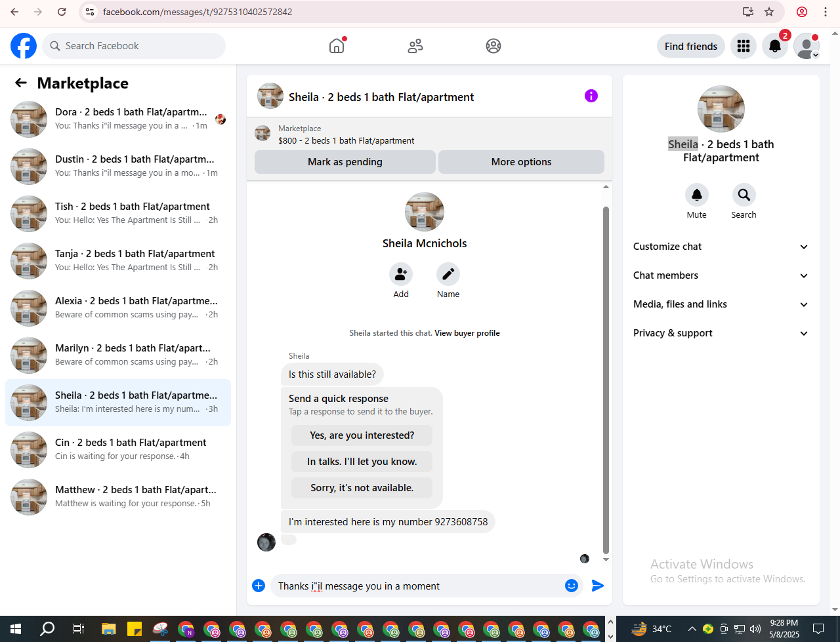Expand Customize chat section
Viewport: 840px width, 642px height.
pyautogui.click(x=721, y=247)
